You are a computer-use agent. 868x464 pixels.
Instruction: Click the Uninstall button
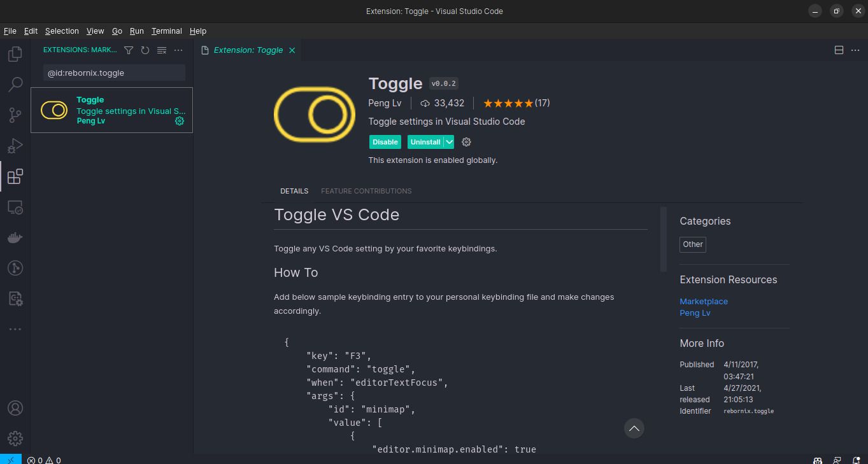425,142
